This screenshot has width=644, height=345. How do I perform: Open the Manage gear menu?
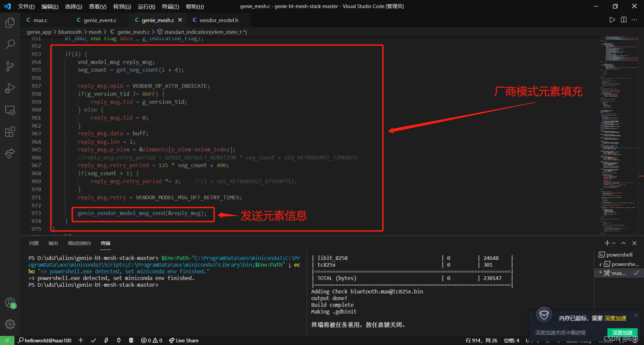pyautogui.click(x=10, y=324)
